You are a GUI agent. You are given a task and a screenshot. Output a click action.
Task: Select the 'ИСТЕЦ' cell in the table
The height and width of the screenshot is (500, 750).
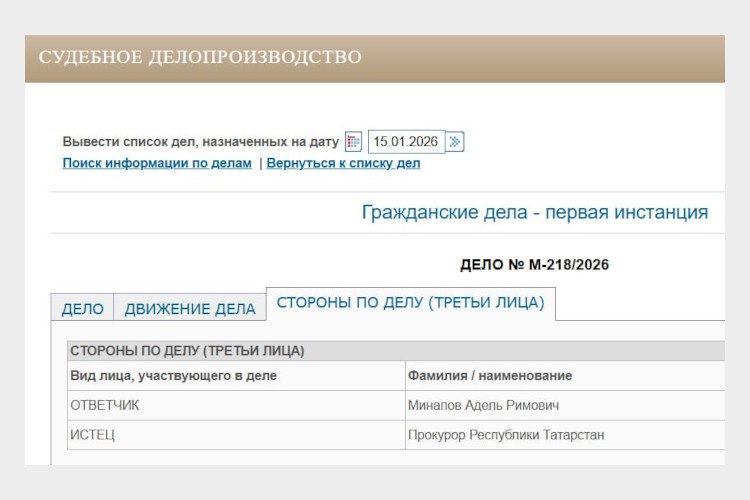tap(92, 435)
